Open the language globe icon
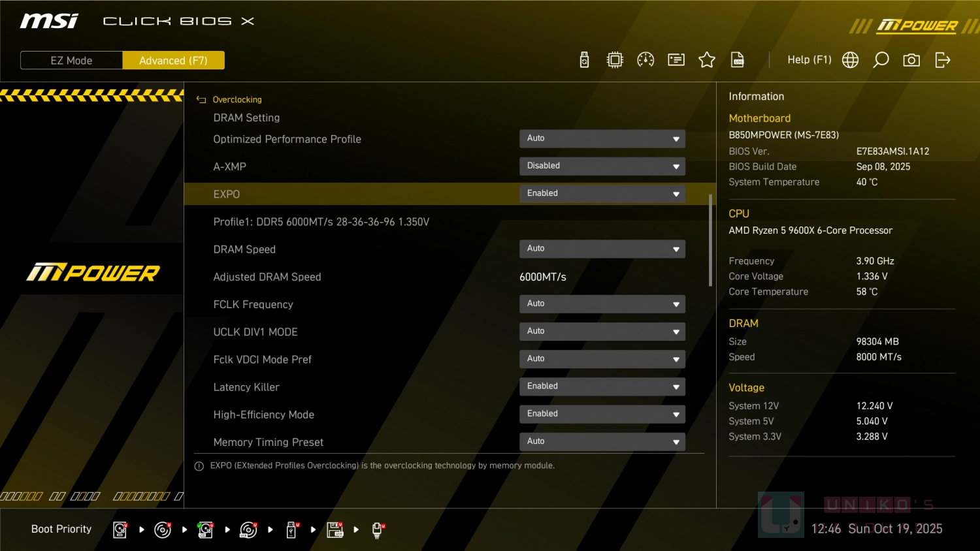 850,60
